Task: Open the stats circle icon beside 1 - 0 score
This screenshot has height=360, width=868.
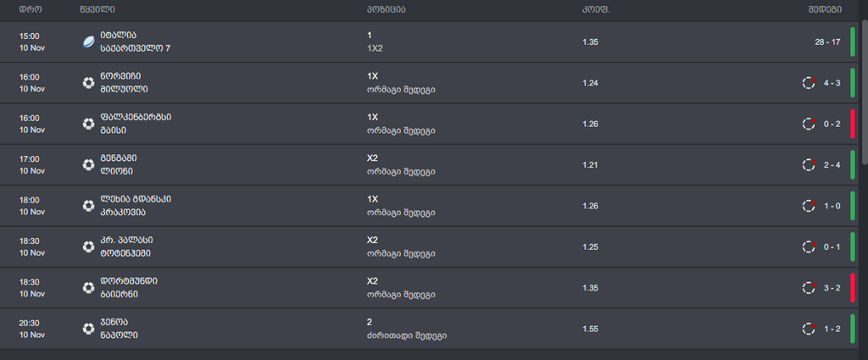Action: [x=809, y=206]
